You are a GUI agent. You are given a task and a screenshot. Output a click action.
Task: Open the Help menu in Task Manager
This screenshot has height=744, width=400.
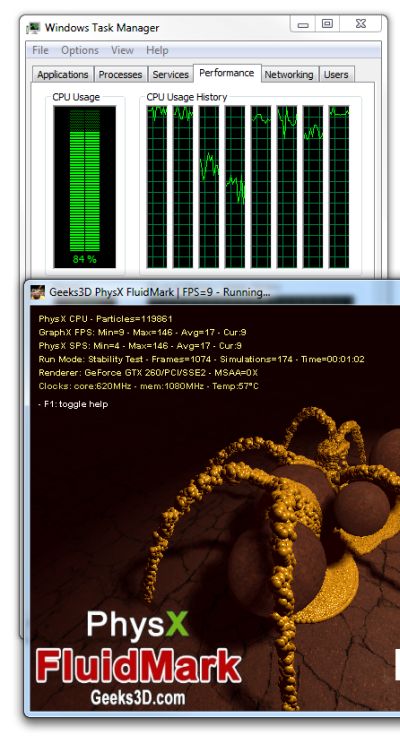(x=157, y=50)
